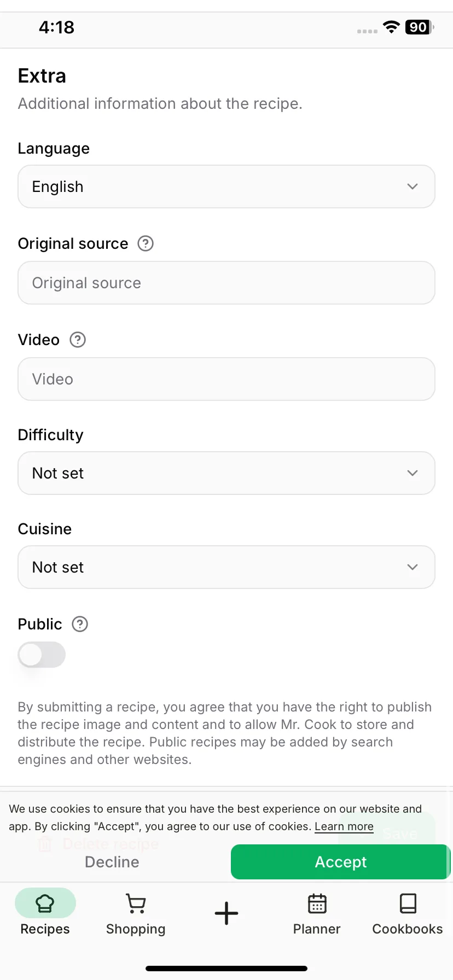Focus the Video URL text field
The width and height of the screenshot is (453, 980).
tap(226, 379)
